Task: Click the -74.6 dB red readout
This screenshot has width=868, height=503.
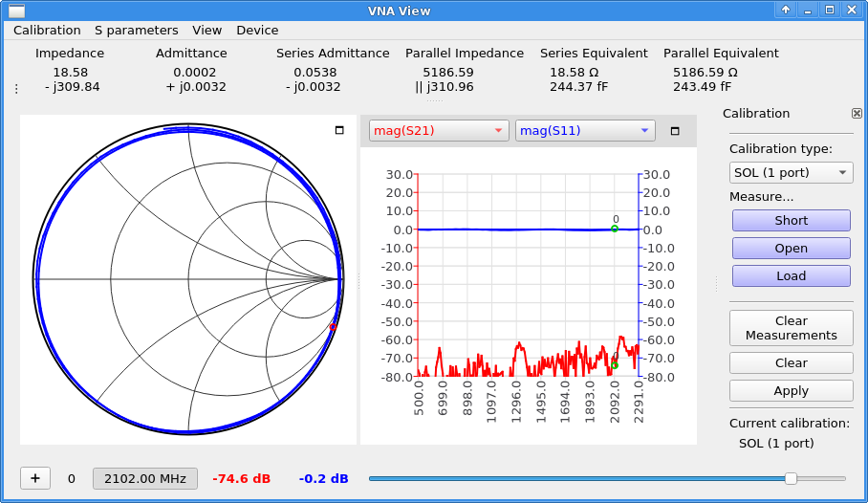Action: (241, 479)
